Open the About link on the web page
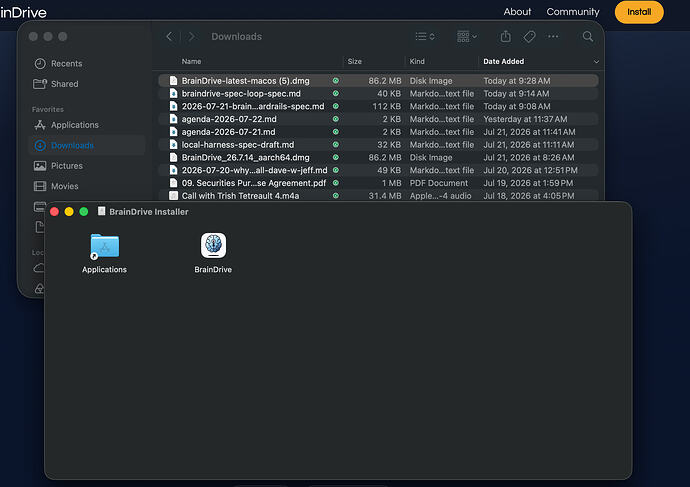690x487 pixels. coord(517,12)
